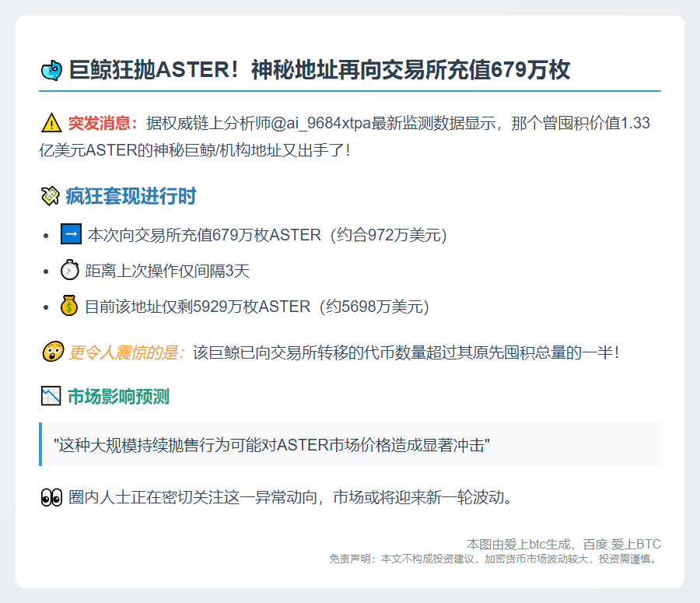Click the flying money emoji icon
This screenshot has height=603, width=700.
(50, 197)
